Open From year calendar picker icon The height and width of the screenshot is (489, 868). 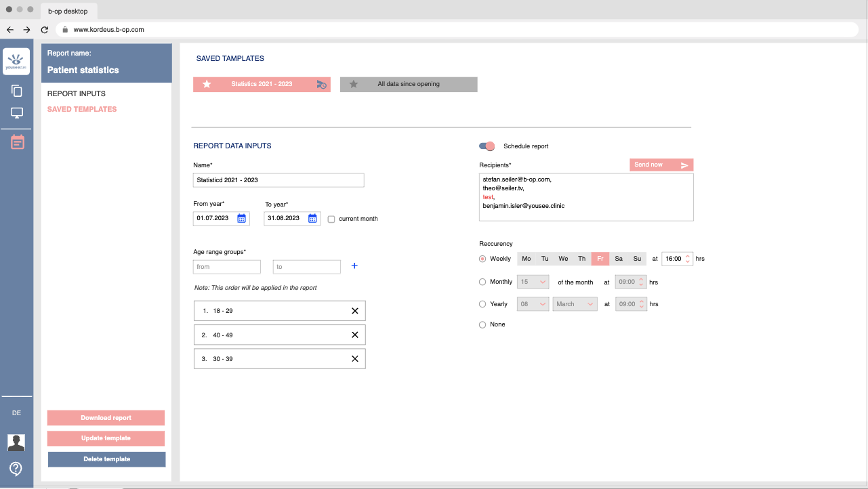(x=242, y=218)
